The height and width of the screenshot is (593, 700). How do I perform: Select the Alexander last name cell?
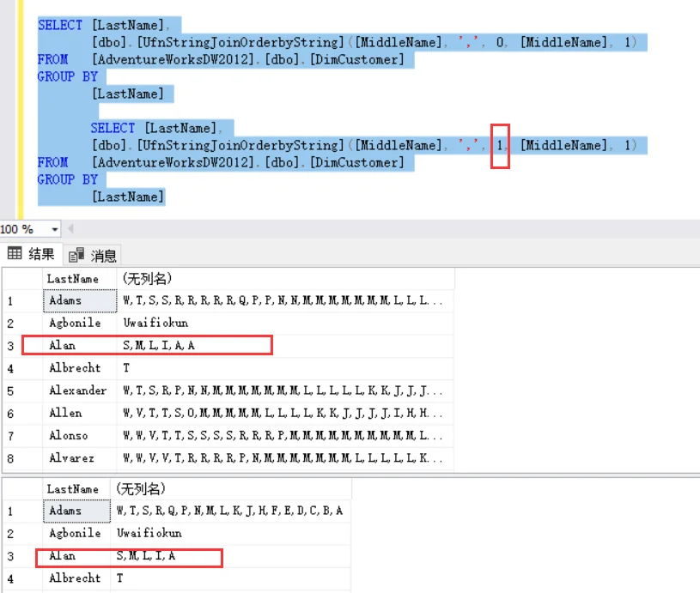[x=80, y=390]
